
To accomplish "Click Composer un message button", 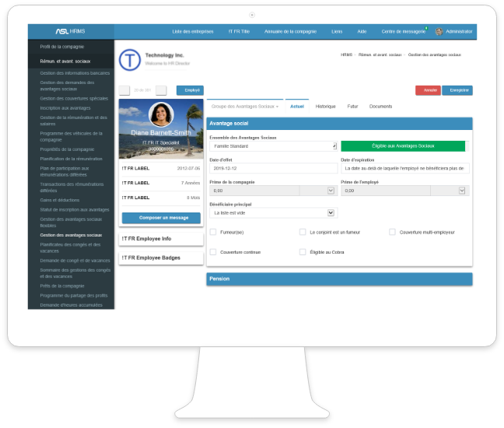I will (161, 218).
